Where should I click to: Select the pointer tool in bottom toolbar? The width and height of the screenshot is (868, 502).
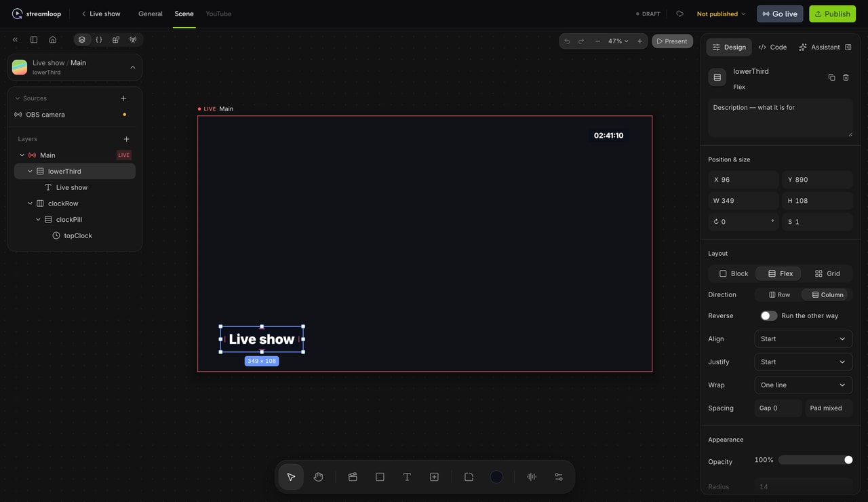pyautogui.click(x=291, y=477)
